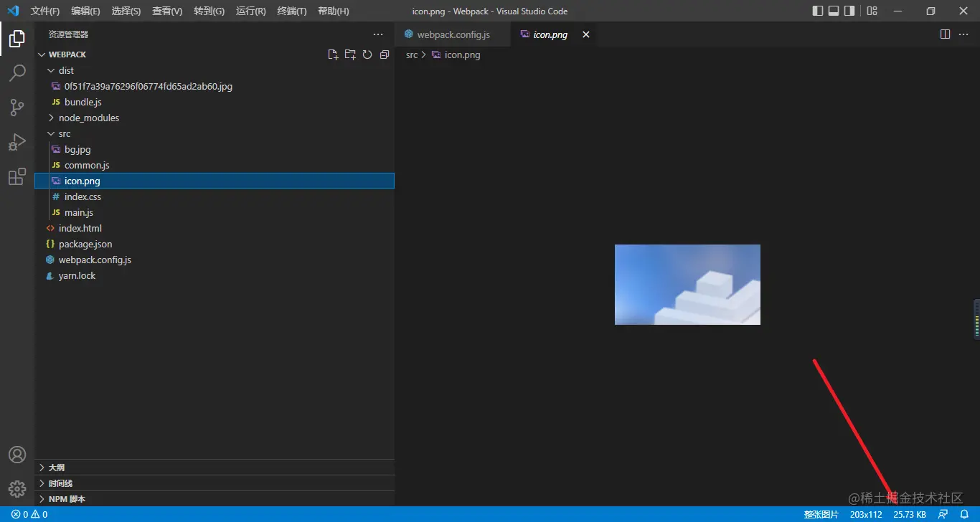
Task: Customize layout from title bar
Action: [872, 11]
